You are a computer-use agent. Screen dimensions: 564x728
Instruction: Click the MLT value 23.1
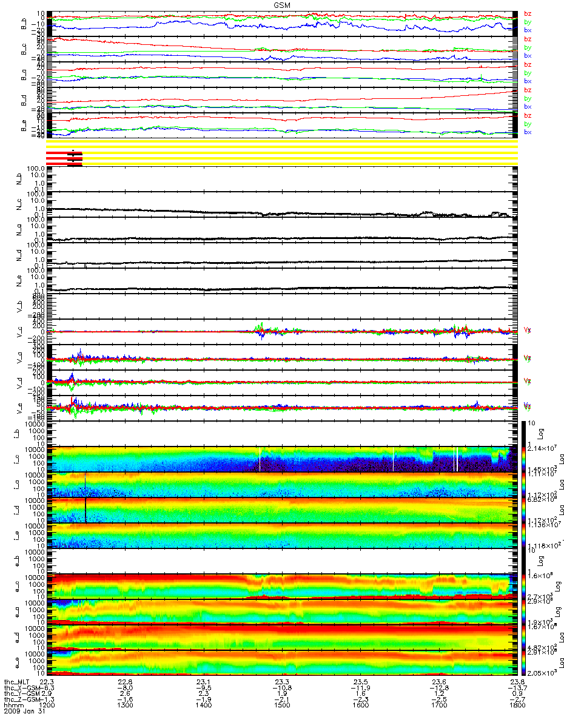tap(203, 682)
